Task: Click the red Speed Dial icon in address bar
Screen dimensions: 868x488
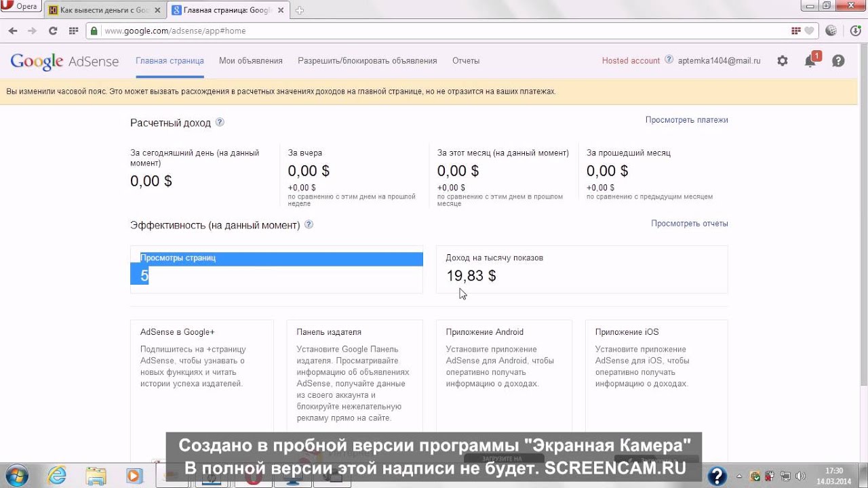Action: [796, 30]
